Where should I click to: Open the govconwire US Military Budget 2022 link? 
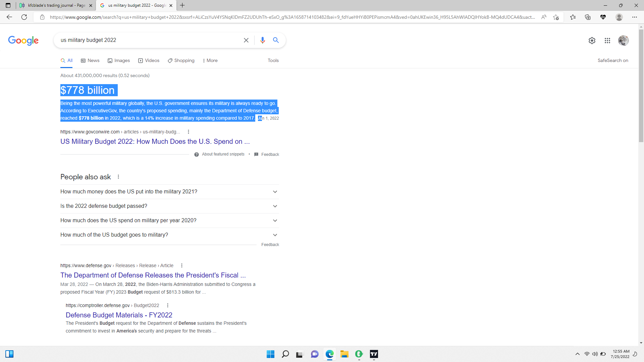pyautogui.click(x=155, y=141)
